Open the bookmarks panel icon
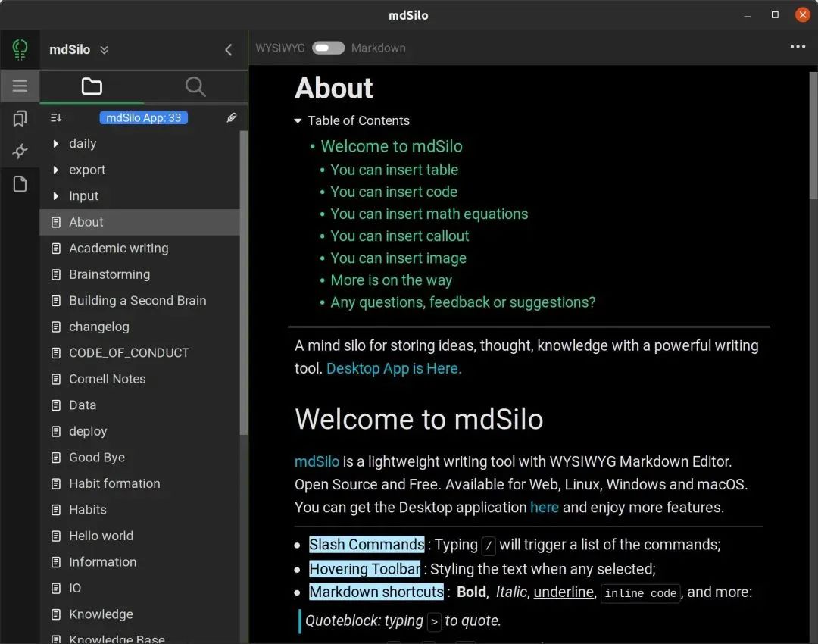 [20, 118]
